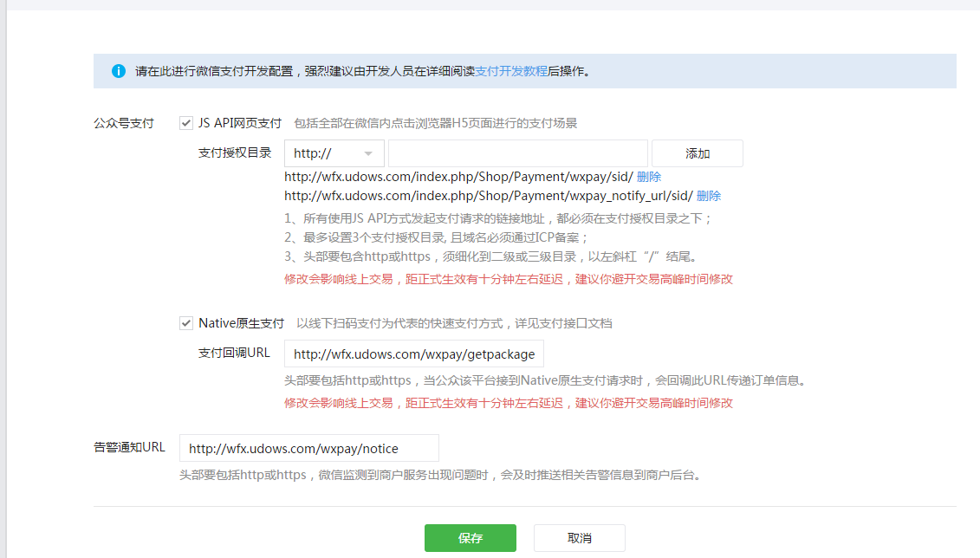The width and height of the screenshot is (980, 558).
Task: Open the 支付开发教程 link
Action: point(511,71)
